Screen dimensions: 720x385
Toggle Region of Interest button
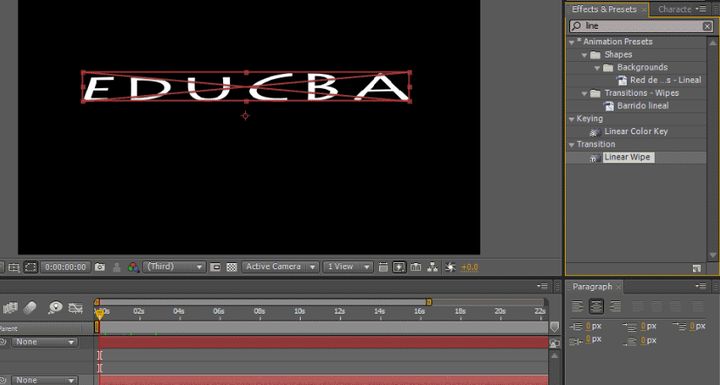pos(215,267)
